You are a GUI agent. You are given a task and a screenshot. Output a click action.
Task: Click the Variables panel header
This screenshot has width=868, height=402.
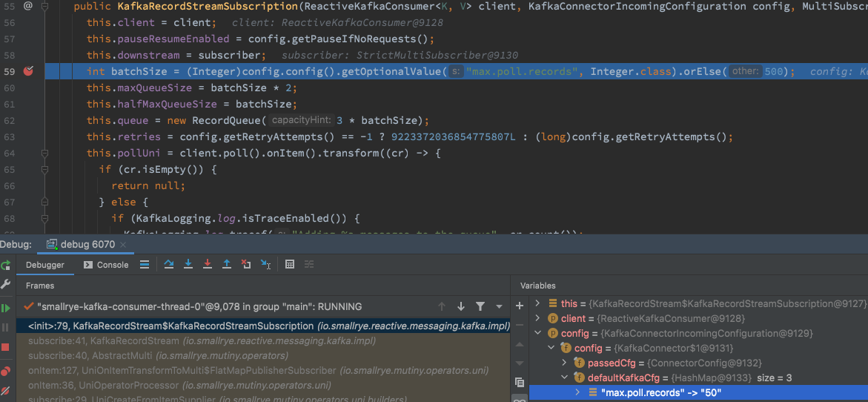(x=537, y=286)
